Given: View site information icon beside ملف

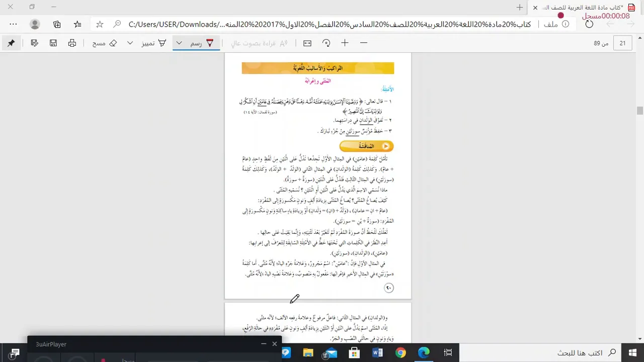Looking at the screenshot, I should tap(566, 24).
